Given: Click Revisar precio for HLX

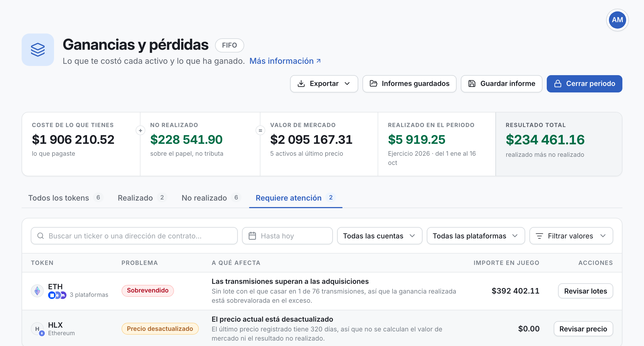Looking at the screenshot, I should (x=583, y=329).
